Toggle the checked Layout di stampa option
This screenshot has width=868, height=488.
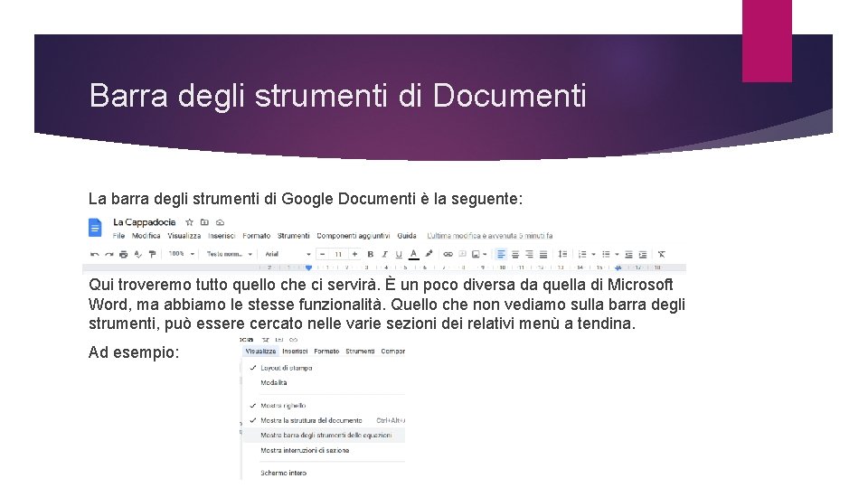tap(324, 368)
